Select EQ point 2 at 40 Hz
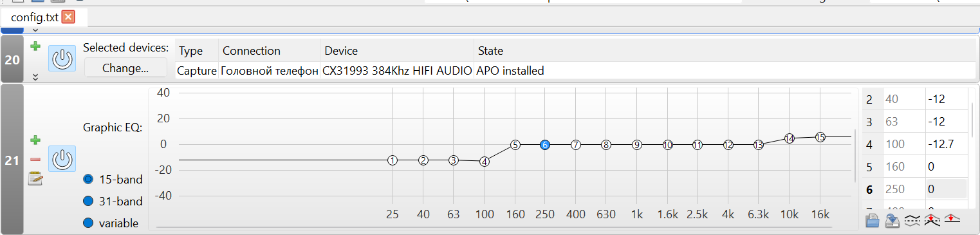 (x=423, y=160)
